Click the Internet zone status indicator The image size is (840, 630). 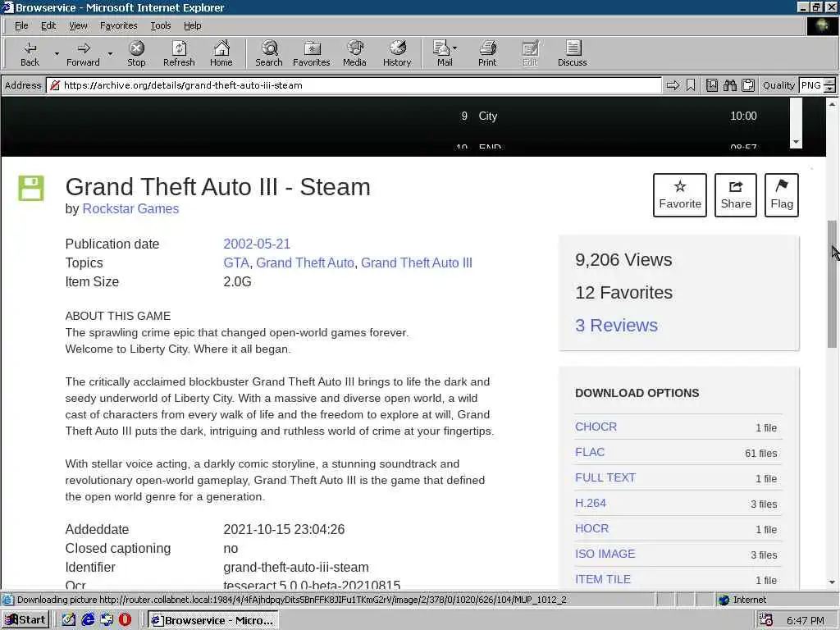click(742, 600)
